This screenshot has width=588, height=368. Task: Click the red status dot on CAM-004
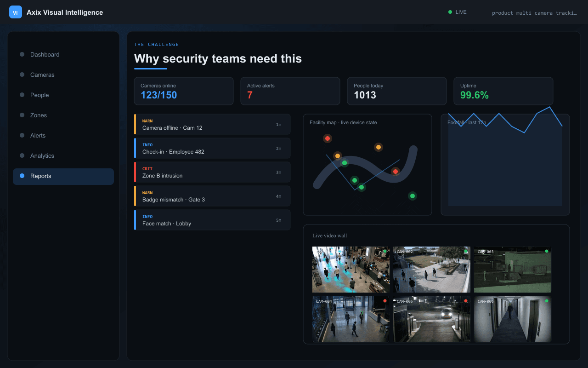[385, 301]
